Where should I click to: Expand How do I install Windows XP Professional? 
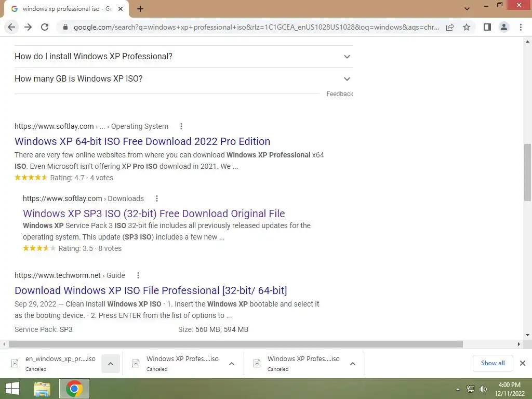point(183,56)
